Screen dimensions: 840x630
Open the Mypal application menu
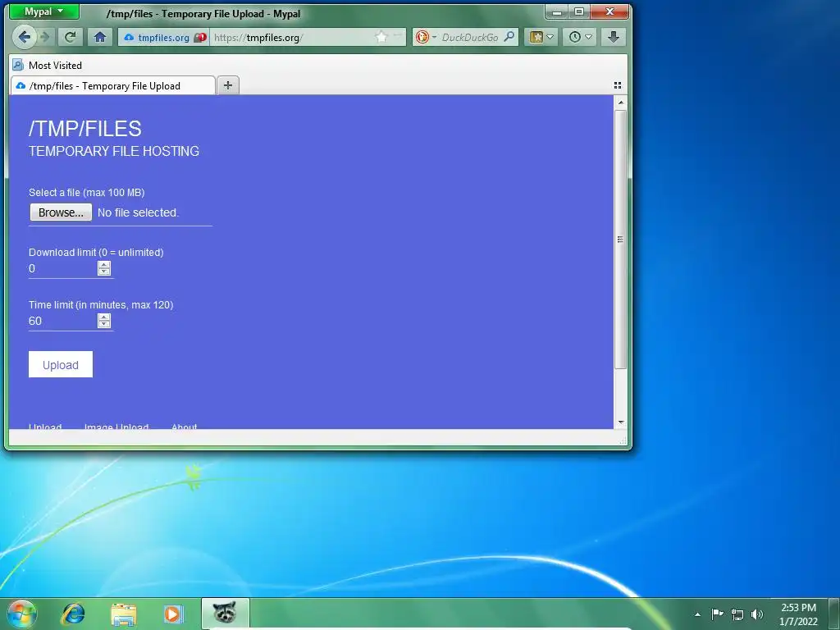(x=44, y=11)
